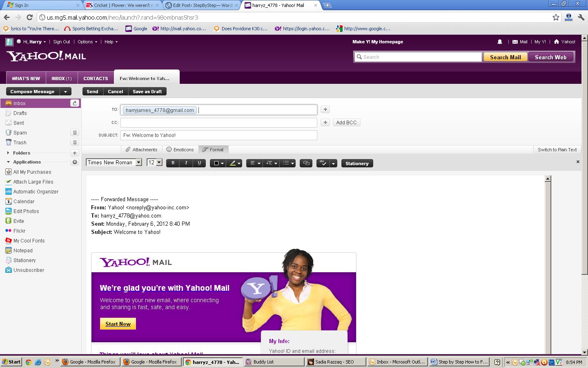Click into the CC recipients field
This screenshot has width=588, height=368.
coord(218,123)
